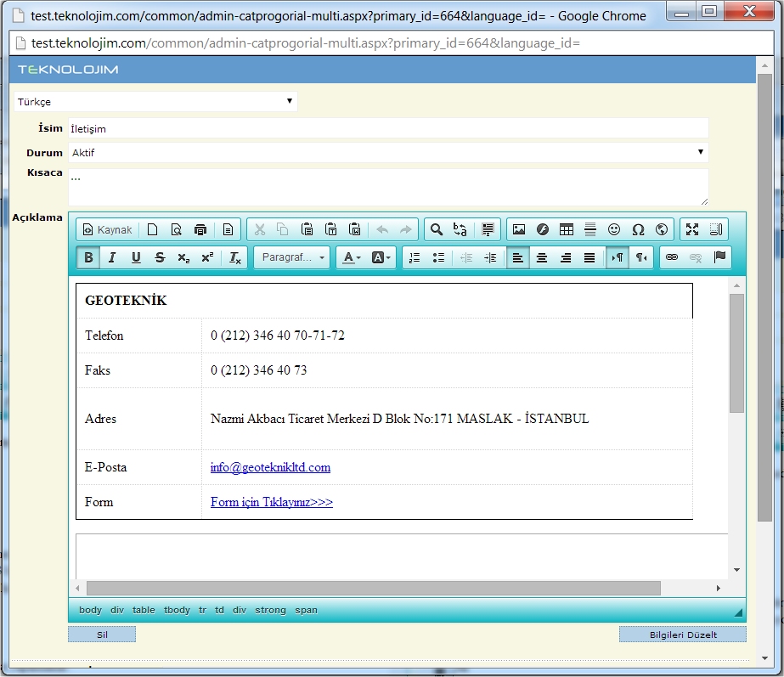Click the Cut scissors icon
The height and width of the screenshot is (677, 784).
pos(260,229)
